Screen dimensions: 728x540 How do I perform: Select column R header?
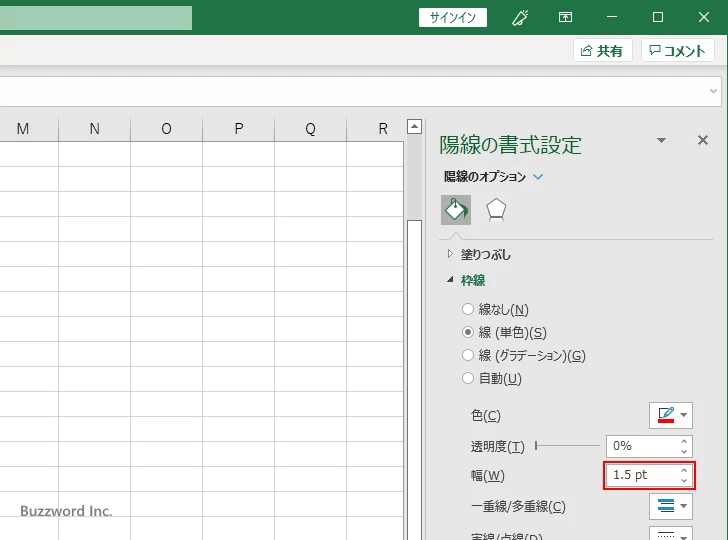pyautogui.click(x=375, y=129)
